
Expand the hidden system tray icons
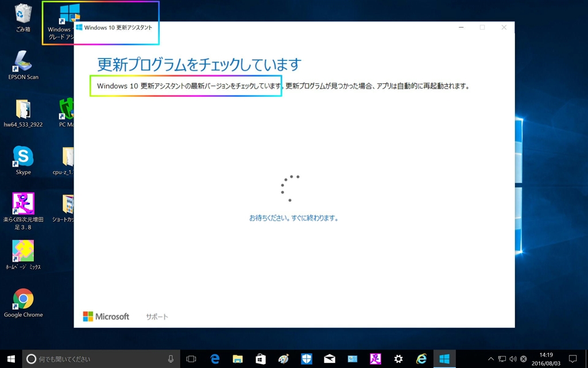490,359
